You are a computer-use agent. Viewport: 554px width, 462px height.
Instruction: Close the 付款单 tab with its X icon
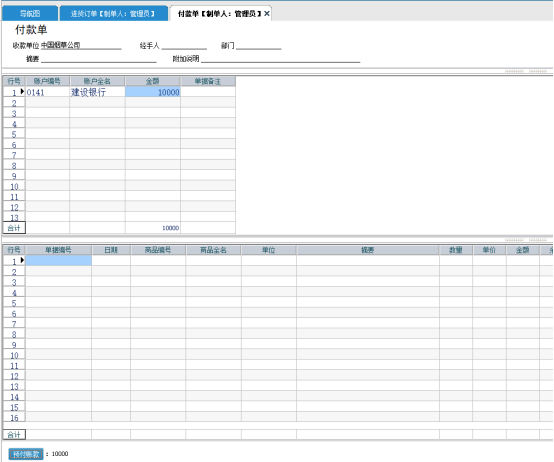click(x=267, y=14)
